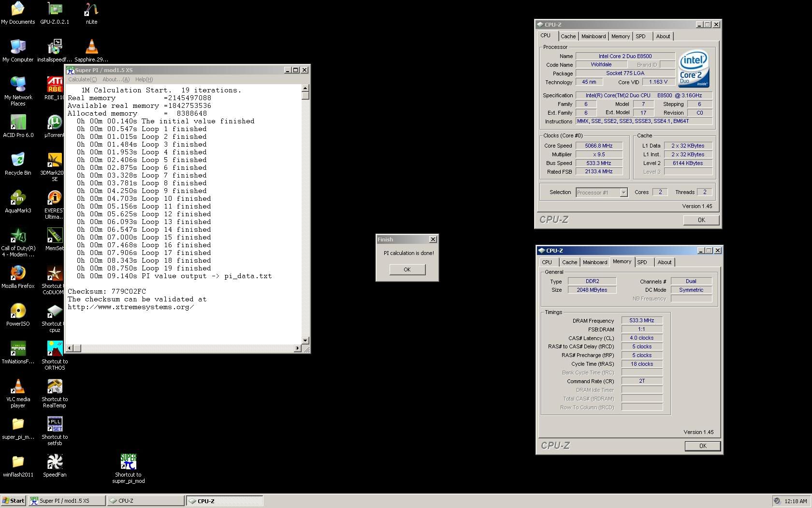Switch to CPU tab in bottom CPU-Z
This screenshot has width=812, height=508.
pos(547,262)
